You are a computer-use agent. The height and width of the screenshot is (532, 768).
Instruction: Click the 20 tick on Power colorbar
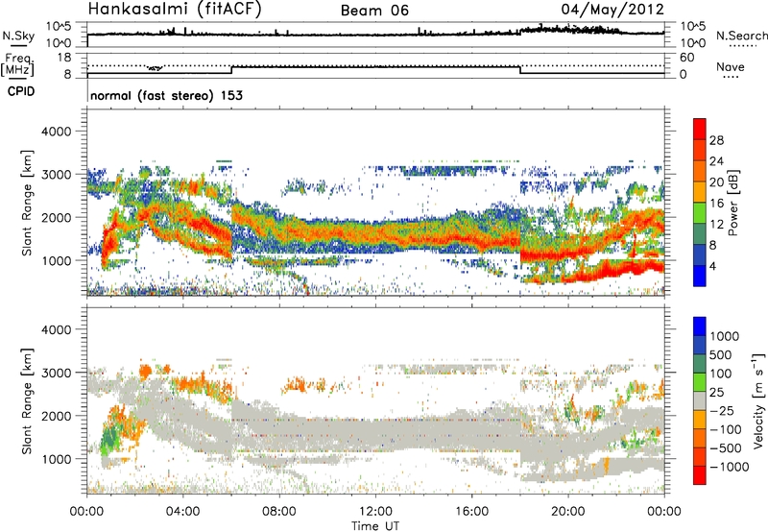pyautogui.click(x=716, y=182)
